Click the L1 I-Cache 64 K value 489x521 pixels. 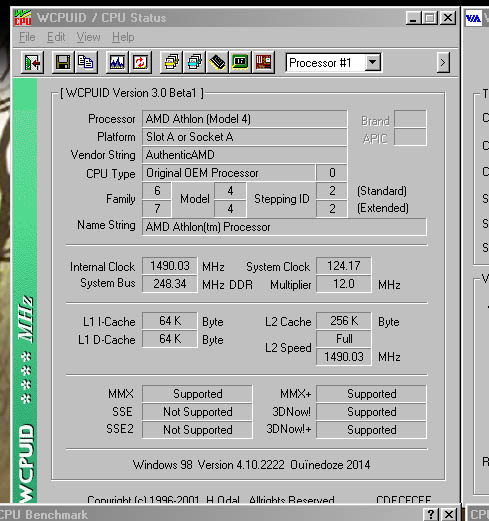tap(170, 321)
